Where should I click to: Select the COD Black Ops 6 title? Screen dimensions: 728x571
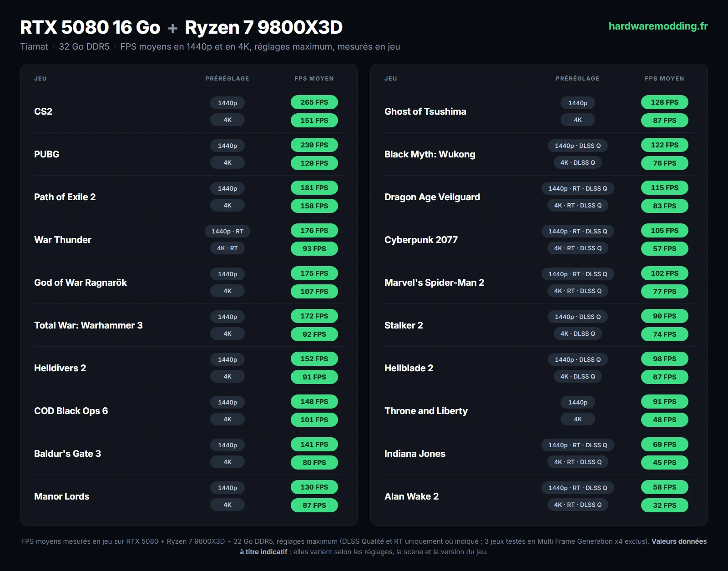[x=71, y=411]
